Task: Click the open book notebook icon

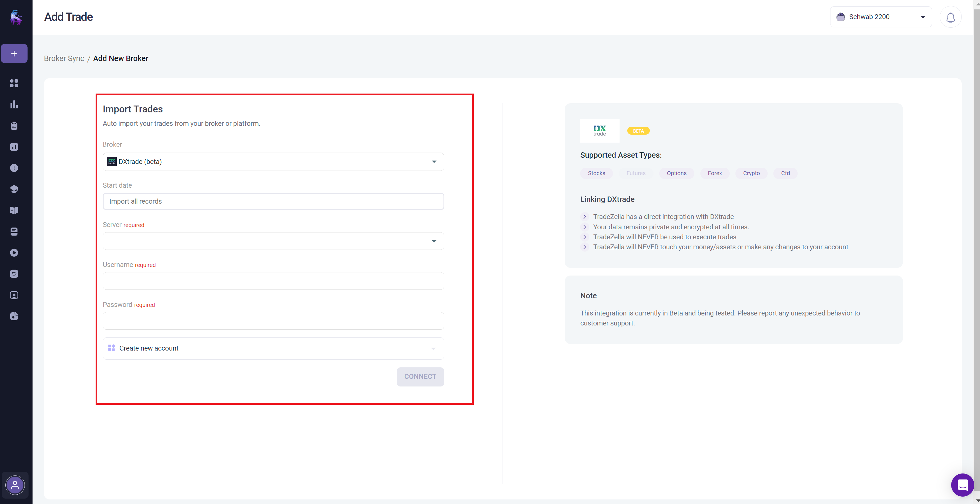Action: 14,210
